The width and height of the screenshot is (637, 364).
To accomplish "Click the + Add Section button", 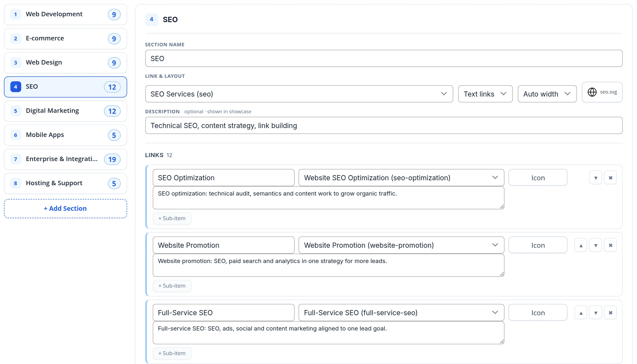I will [x=66, y=209].
